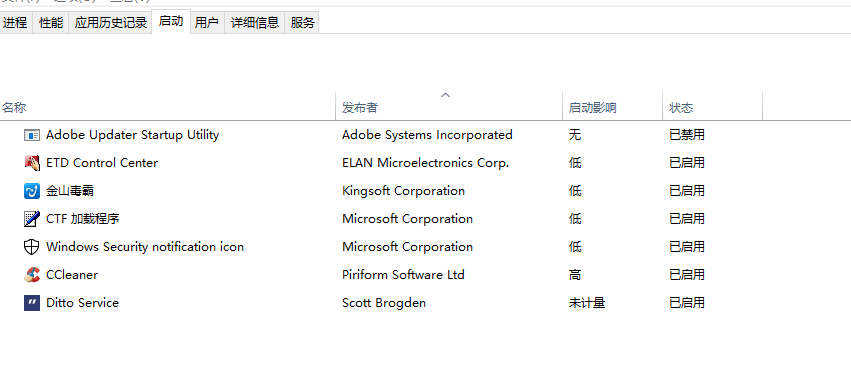
Task: Click the CCleaner app icon
Action: pyautogui.click(x=32, y=275)
